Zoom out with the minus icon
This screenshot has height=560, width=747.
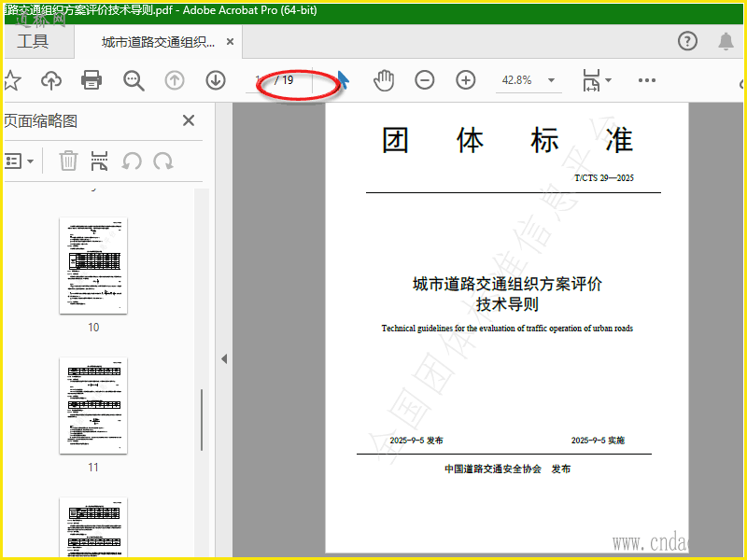[x=425, y=80]
